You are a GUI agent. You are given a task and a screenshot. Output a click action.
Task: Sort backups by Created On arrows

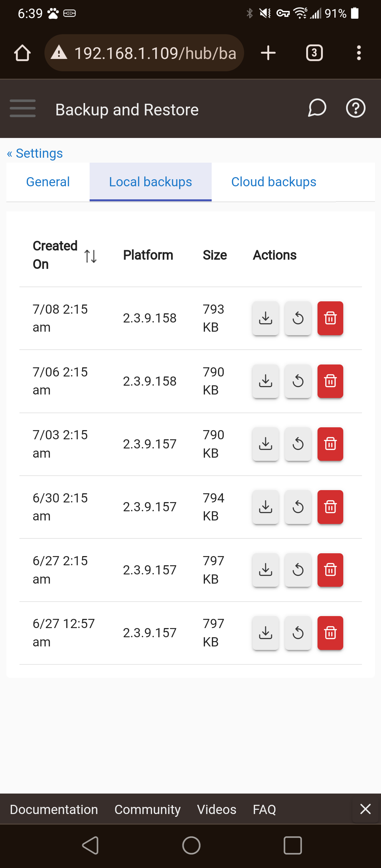91,256
